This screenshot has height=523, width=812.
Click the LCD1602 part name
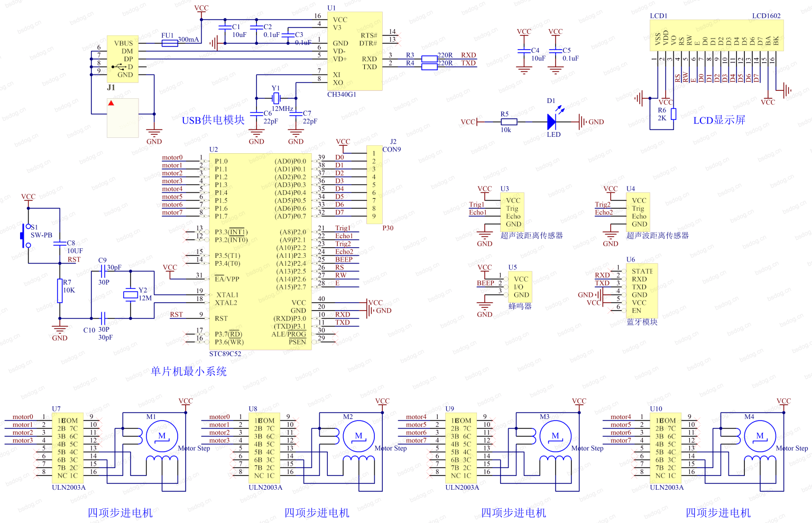coord(766,16)
